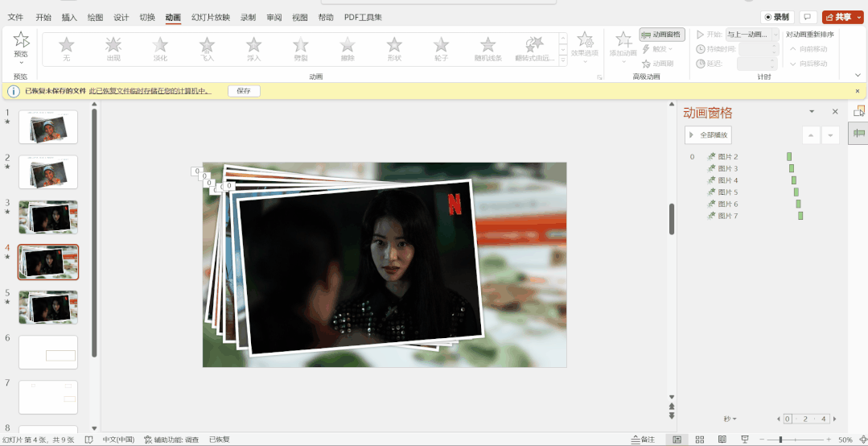The height and width of the screenshot is (446, 868).
Task: Click the 录制 (Record) button
Action: [x=777, y=17]
